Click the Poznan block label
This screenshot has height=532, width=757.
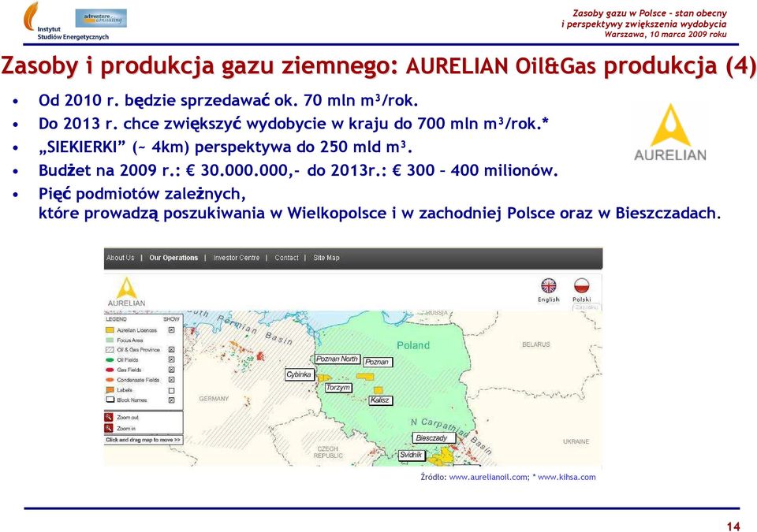pos(377,362)
